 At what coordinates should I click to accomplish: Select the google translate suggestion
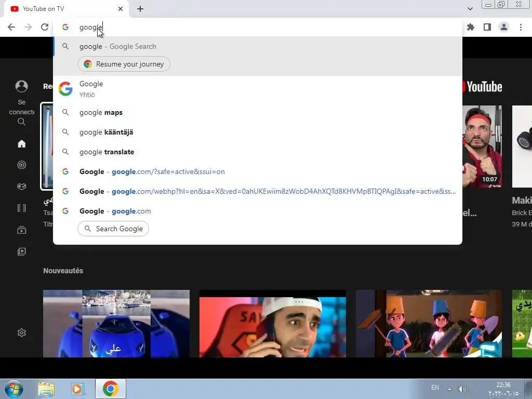tap(258, 152)
